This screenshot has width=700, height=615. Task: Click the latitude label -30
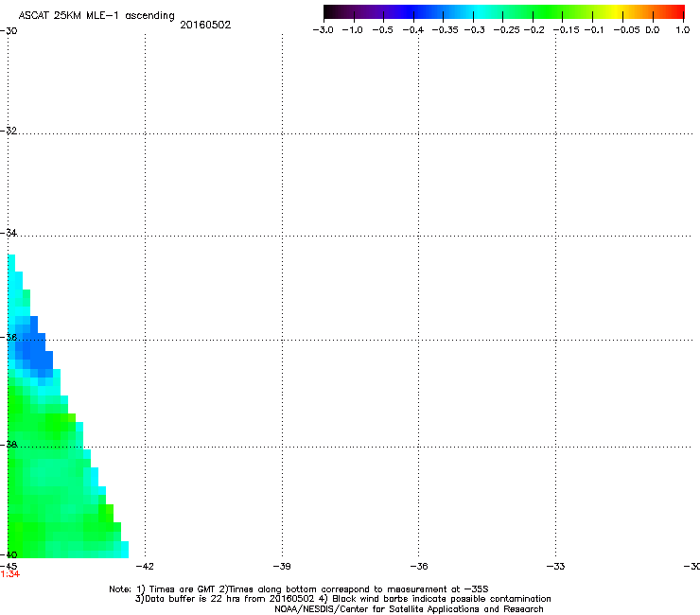(x=9, y=31)
